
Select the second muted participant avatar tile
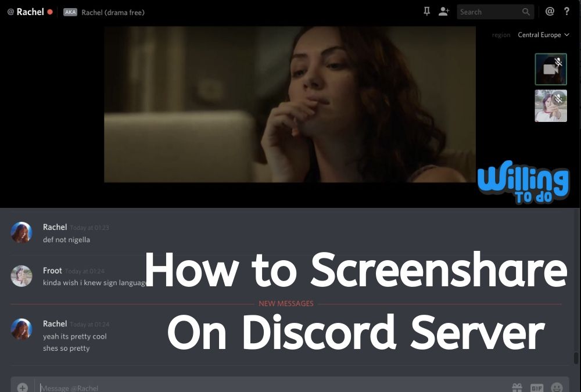tap(551, 106)
